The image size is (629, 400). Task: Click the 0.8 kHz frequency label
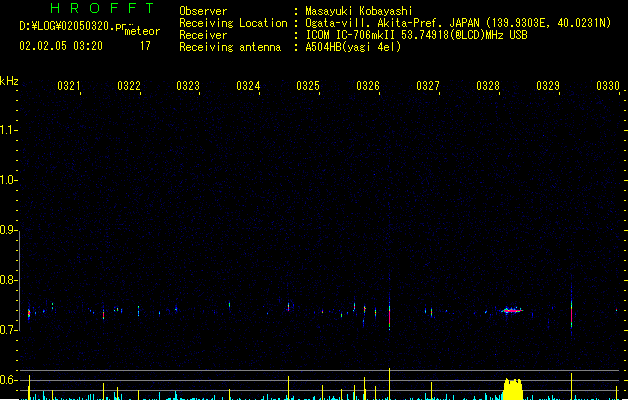click(8, 280)
